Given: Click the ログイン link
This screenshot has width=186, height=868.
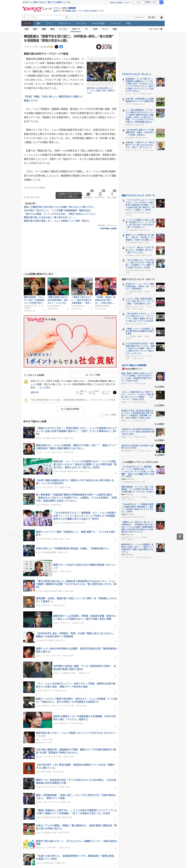Looking at the screenshot, I should coord(57,11).
